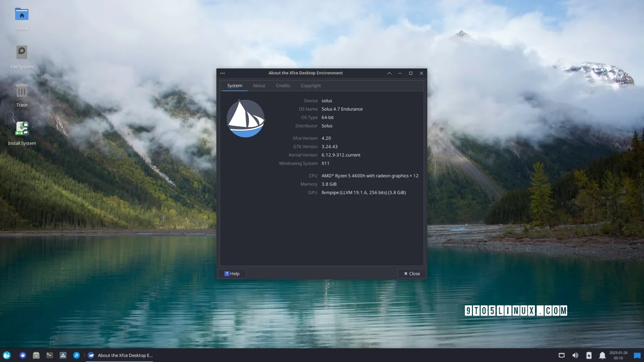This screenshot has width=644, height=362.
Task: Open the window menu via titlebar dots
Action: click(223, 73)
